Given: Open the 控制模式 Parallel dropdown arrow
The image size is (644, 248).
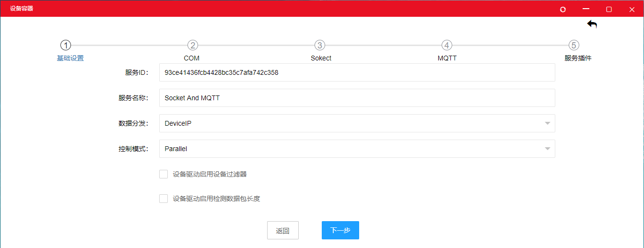Looking at the screenshot, I should (x=547, y=149).
